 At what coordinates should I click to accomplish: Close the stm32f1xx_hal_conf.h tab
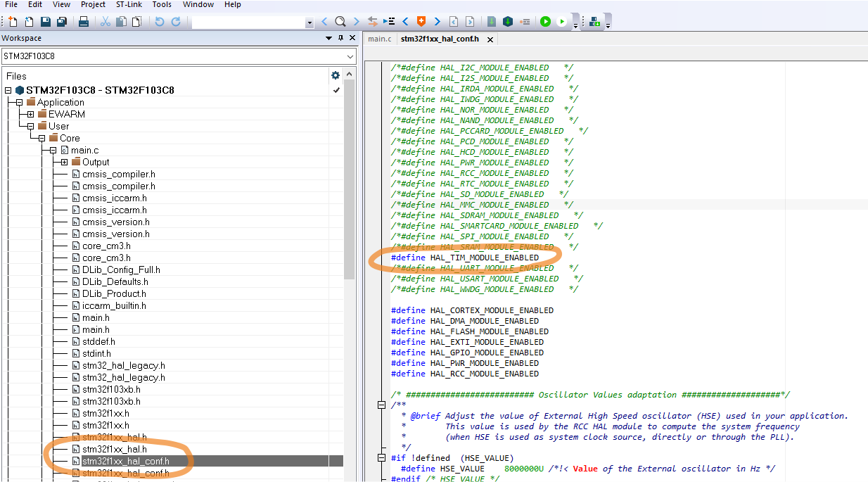[x=490, y=39]
